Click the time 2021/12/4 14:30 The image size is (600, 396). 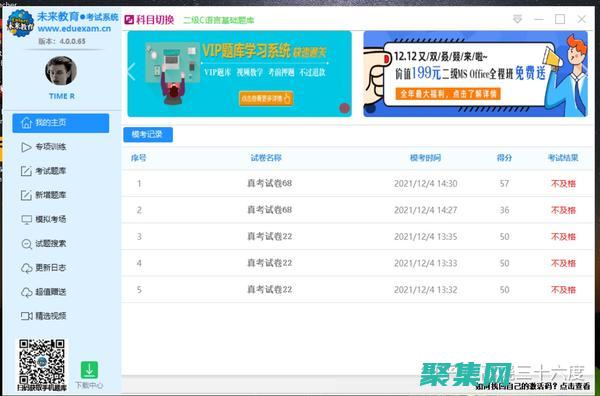[x=426, y=184]
